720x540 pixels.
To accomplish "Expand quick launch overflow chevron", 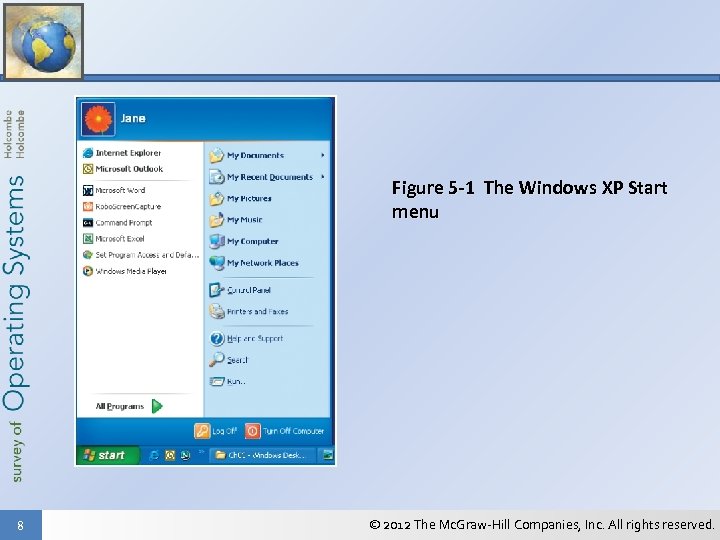I will 201,453.
